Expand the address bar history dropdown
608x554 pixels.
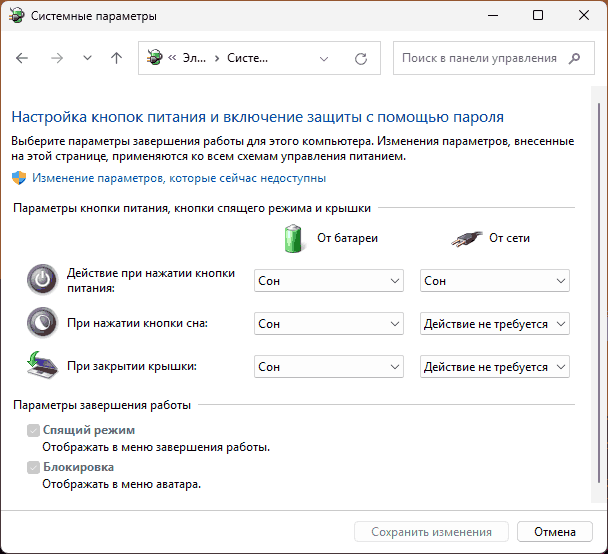[324, 59]
